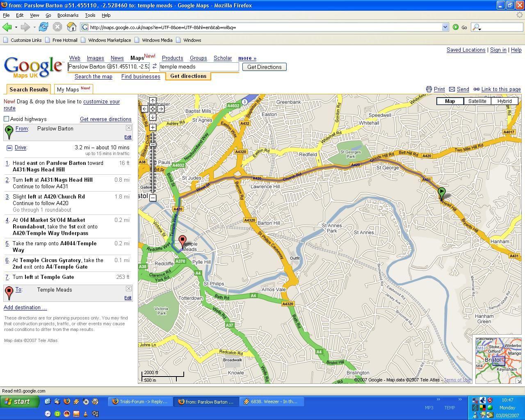Click the green Go icon beside the URL bar
The width and height of the screenshot is (525, 420).
pyautogui.click(x=456, y=27)
